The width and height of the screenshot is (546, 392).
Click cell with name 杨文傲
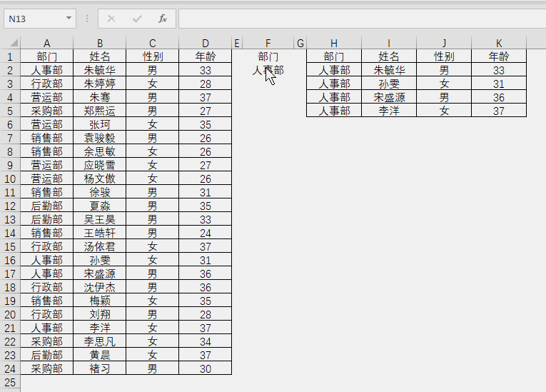(100, 179)
